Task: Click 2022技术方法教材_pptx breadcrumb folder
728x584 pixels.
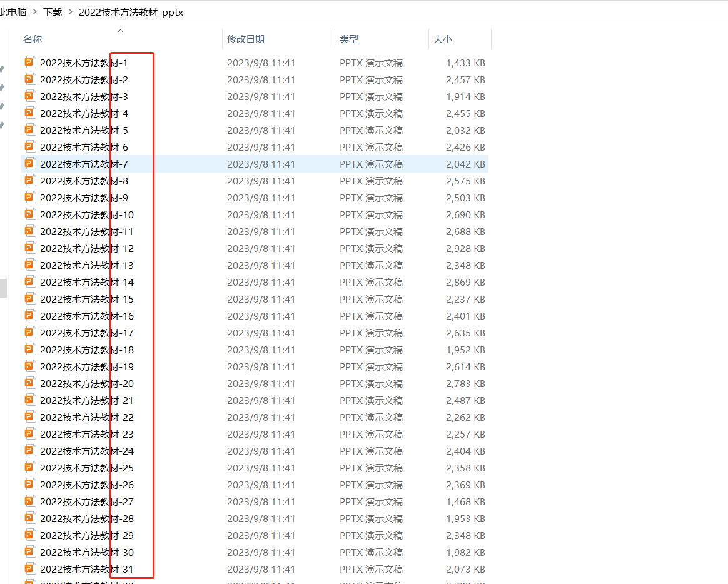Action: [x=131, y=12]
